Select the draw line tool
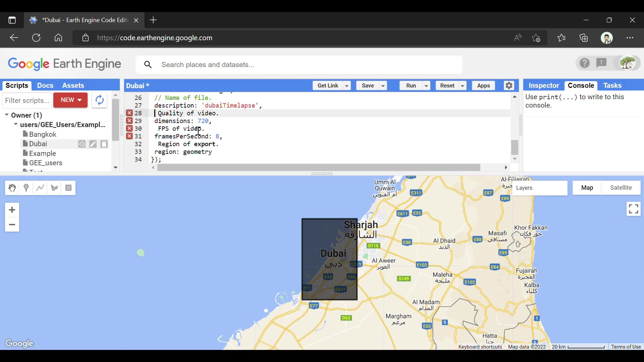644x362 pixels. [x=40, y=188]
